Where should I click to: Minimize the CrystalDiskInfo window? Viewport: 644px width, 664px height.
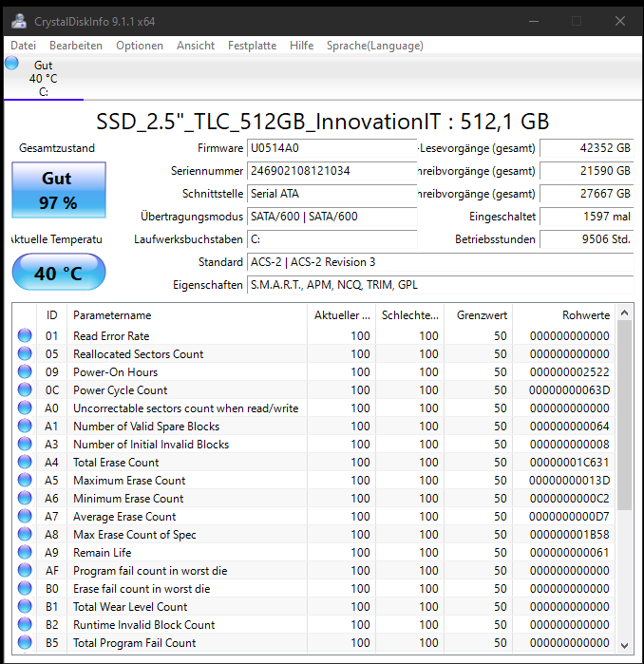[x=534, y=21]
